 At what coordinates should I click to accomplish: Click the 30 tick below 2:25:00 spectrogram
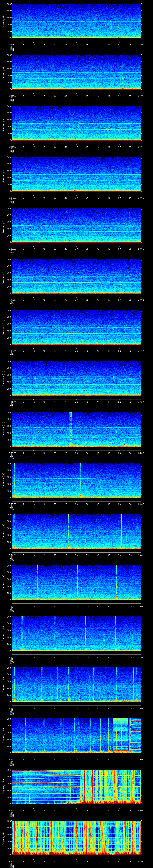pos(77,95)
